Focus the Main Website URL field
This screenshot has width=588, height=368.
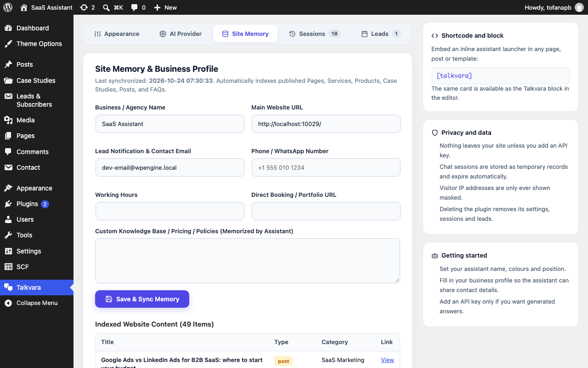[326, 124]
